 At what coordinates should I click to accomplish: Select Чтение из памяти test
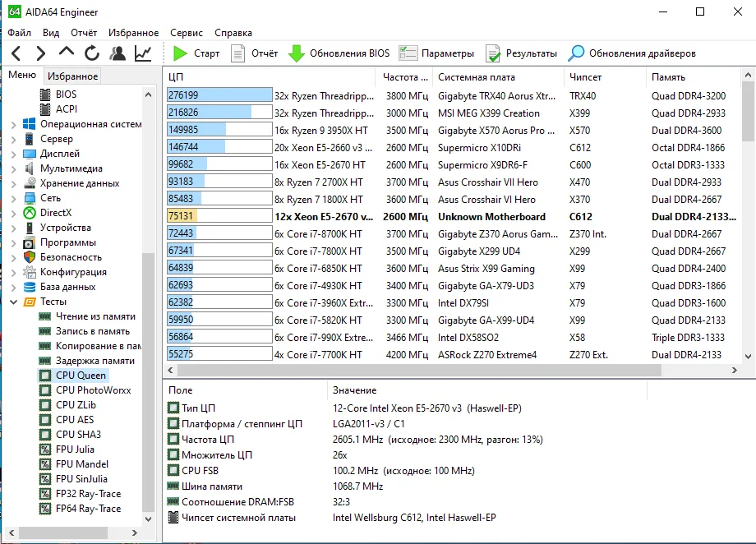coord(95,316)
